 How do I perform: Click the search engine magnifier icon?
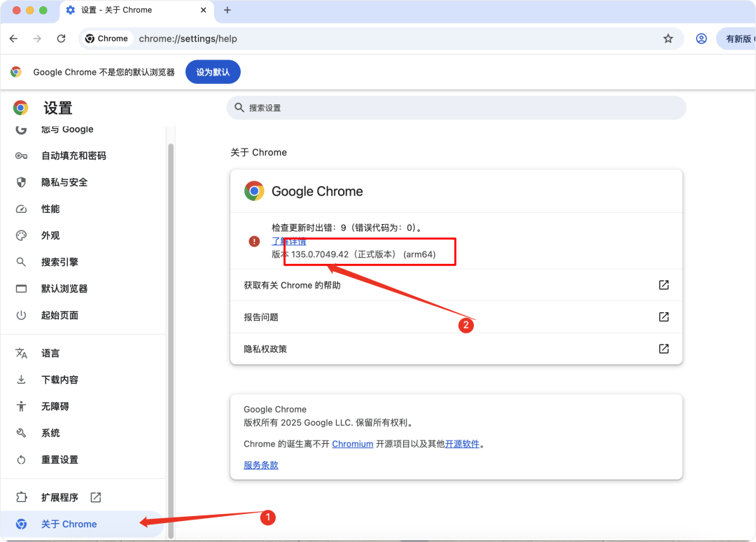tap(21, 262)
